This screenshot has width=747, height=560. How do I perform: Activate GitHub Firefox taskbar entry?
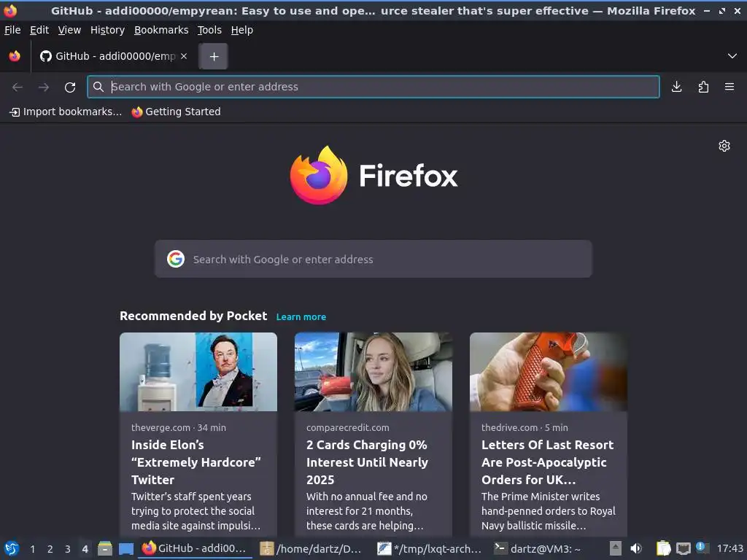(196, 548)
